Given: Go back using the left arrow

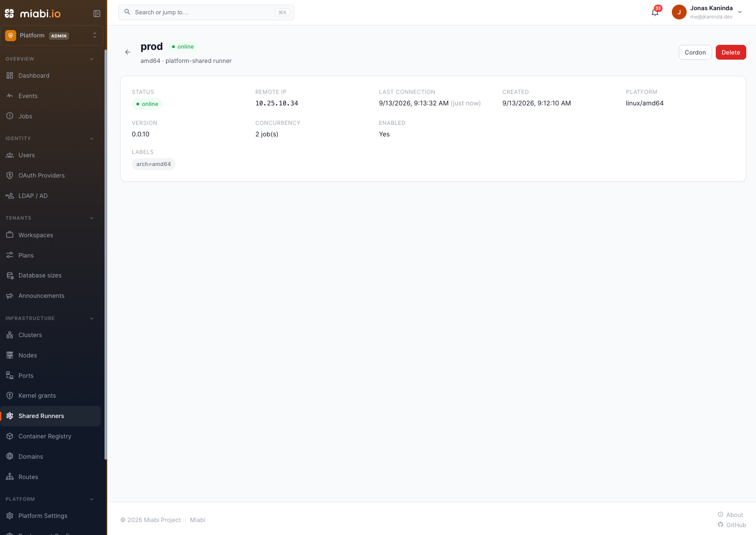Looking at the screenshot, I should click(x=128, y=52).
